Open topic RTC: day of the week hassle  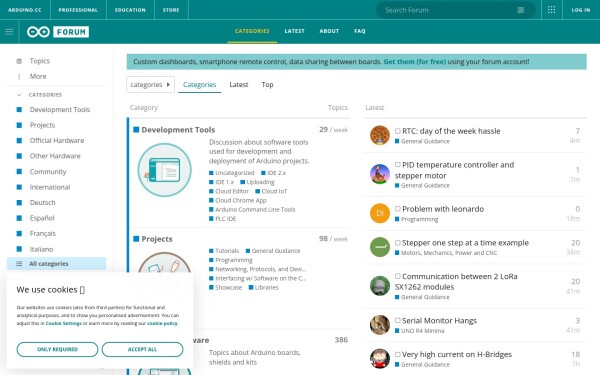click(x=451, y=131)
